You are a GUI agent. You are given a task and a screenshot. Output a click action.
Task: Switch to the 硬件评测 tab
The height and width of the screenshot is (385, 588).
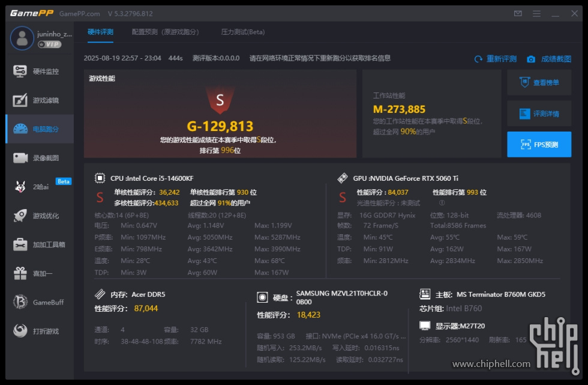point(101,32)
